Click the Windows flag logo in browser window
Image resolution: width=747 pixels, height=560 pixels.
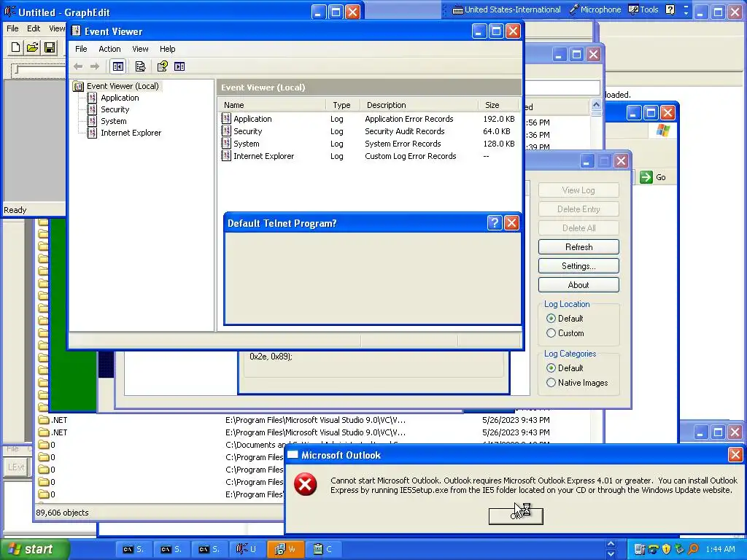pos(662,130)
